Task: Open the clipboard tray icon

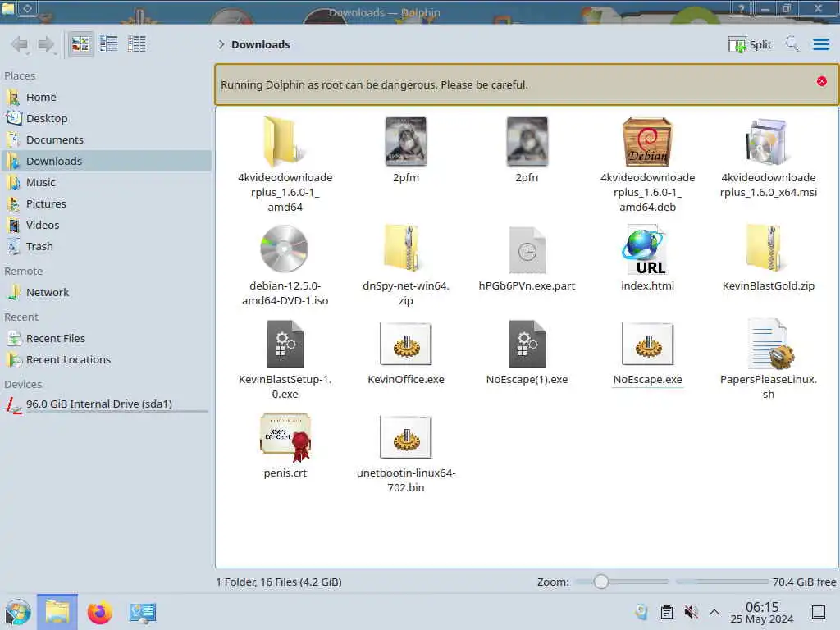Action: click(666, 612)
